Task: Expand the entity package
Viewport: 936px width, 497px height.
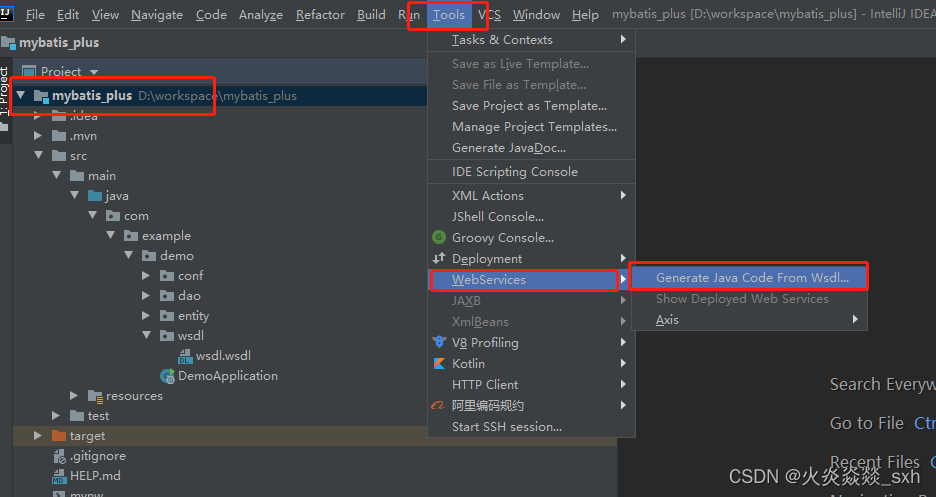Action: pos(146,316)
